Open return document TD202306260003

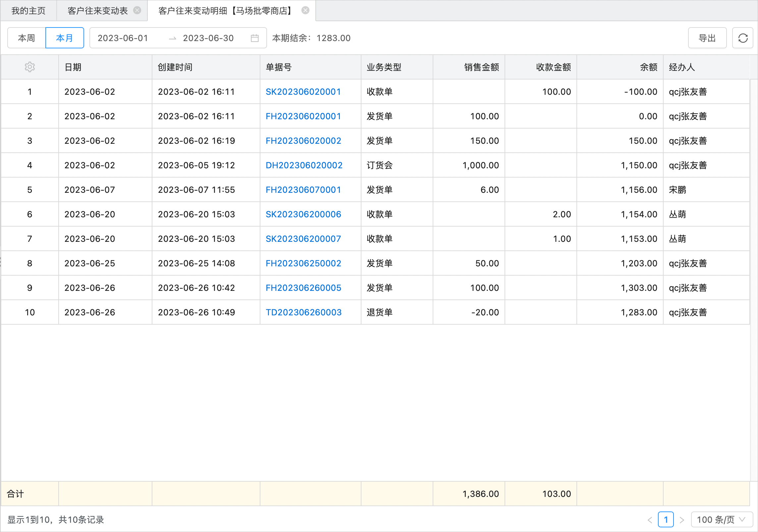tap(303, 312)
